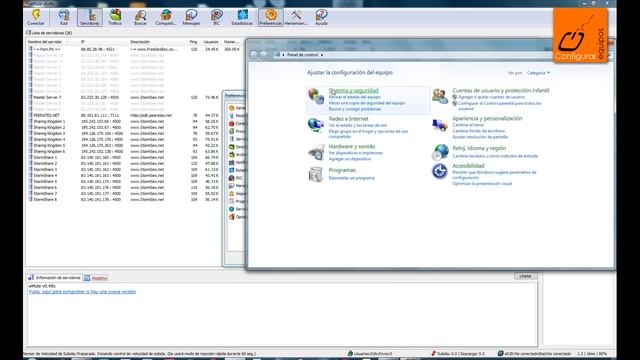This screenshot has height=360, width=640.
Task: Open Cuentas de usuario y protección infantil
Action: click(501, 90)
